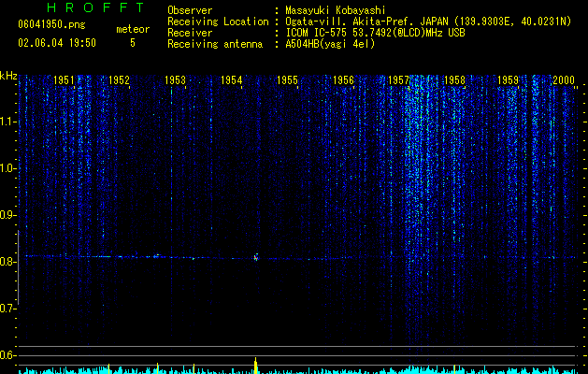This screenshot has width=588, height=374.
Task: Click the meteor label
Action: [133, 29]
